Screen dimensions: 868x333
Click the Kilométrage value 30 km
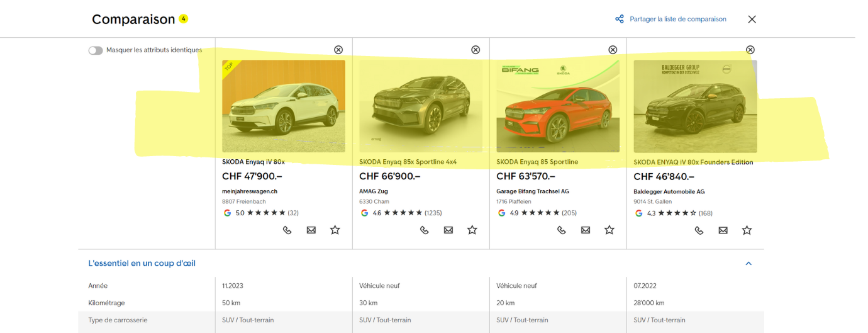[369, 303]
